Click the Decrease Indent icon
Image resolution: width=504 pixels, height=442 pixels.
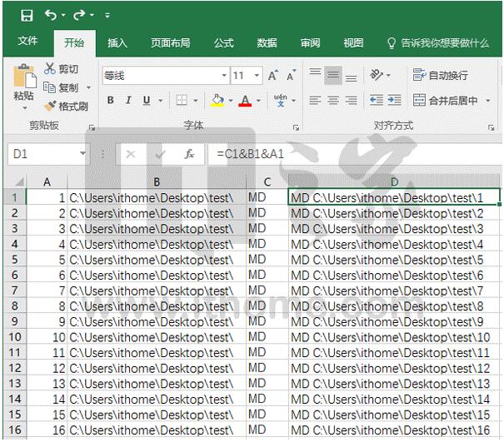point(377,101)
